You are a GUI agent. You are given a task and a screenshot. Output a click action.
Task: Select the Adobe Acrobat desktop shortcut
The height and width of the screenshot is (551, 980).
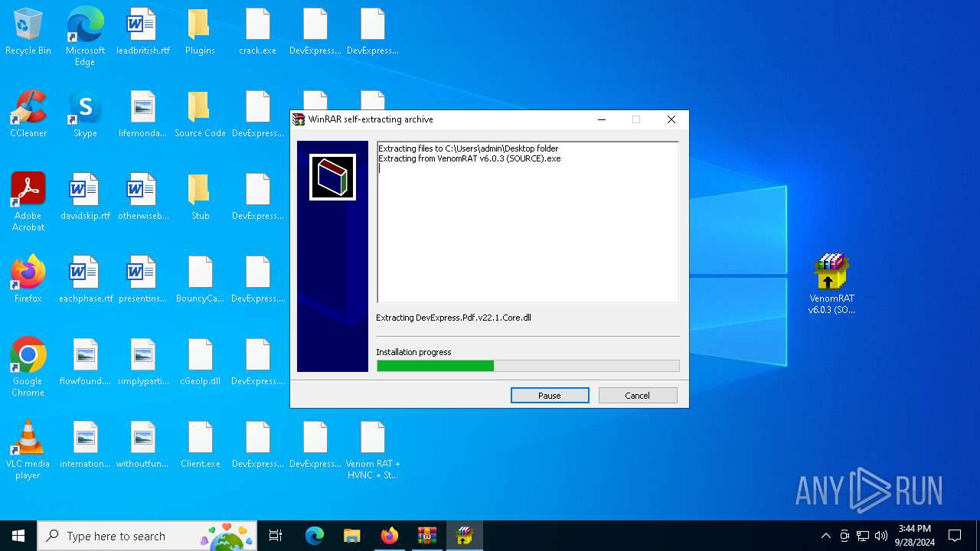[28, 202]
